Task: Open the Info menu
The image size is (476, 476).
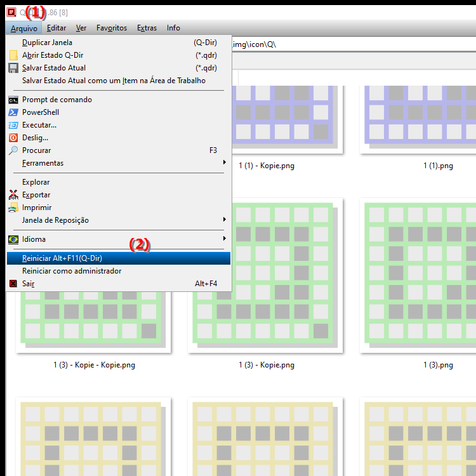Action: point(173,28)
